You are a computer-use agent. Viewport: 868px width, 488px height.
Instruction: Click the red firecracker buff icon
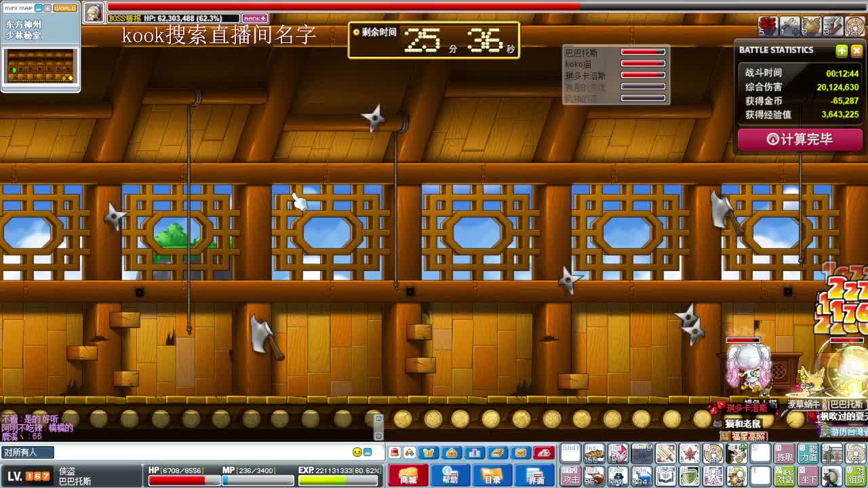pyautogui.click(x=767, y=26)
